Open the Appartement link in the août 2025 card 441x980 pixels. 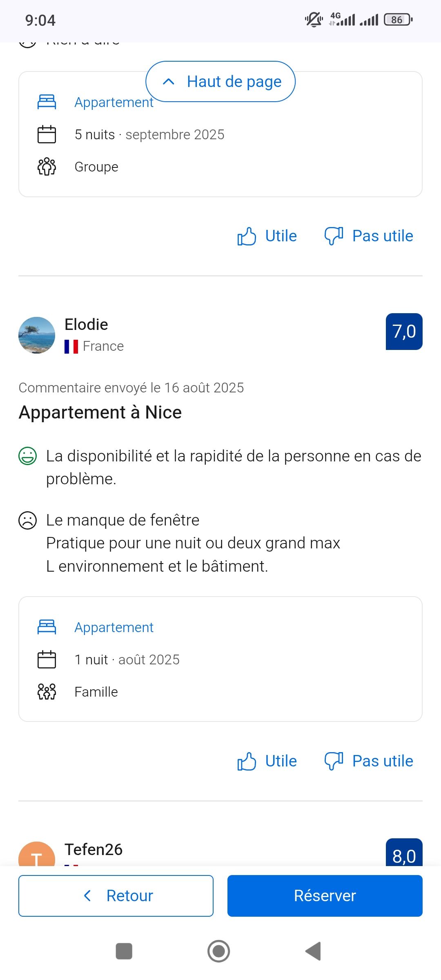[114, 628]
